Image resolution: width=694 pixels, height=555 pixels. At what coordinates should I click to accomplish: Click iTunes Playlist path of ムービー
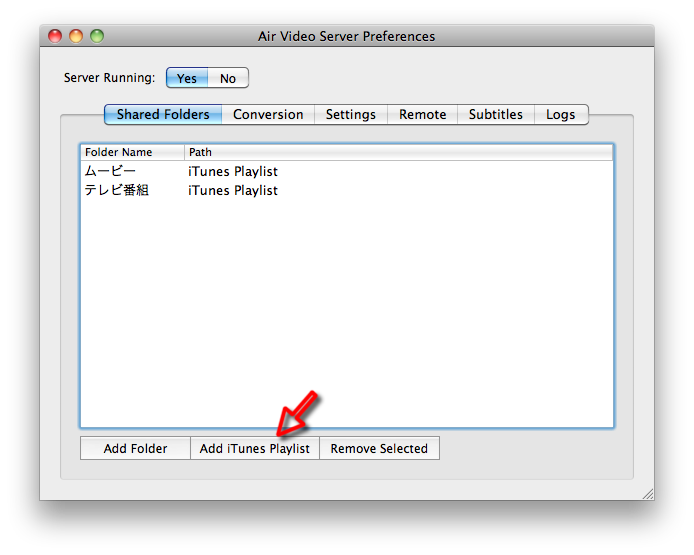point(233,171)
